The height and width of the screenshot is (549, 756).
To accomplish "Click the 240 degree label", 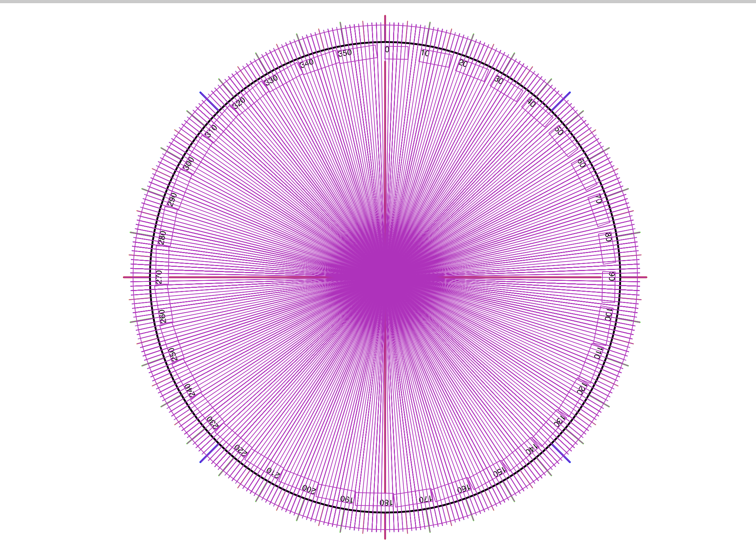I will pyautogui.click(x=190, y=390).
